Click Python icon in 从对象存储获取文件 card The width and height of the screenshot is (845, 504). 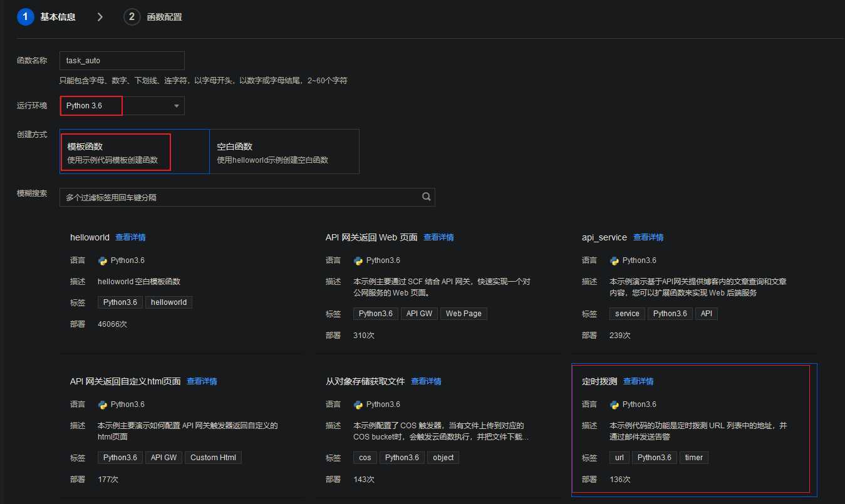click(358, 404)
